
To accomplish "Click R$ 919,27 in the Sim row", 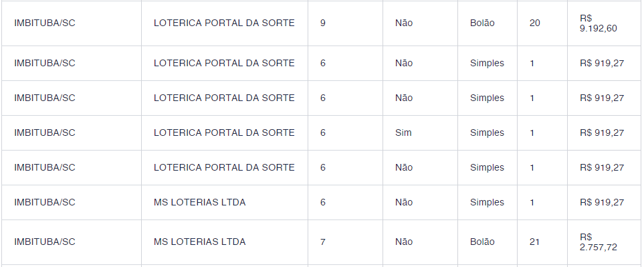I will click(602, 132).
